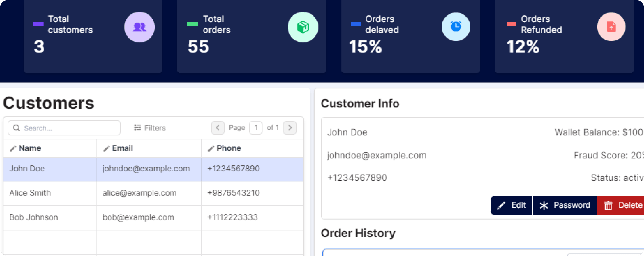Screen dimensions: 644x256
Task: Click the Orders delayed alarm clock icon
Action: coord(456,27)
